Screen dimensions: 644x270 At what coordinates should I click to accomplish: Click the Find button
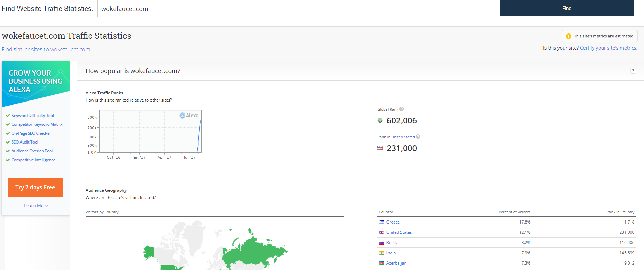tap(567, 8)
